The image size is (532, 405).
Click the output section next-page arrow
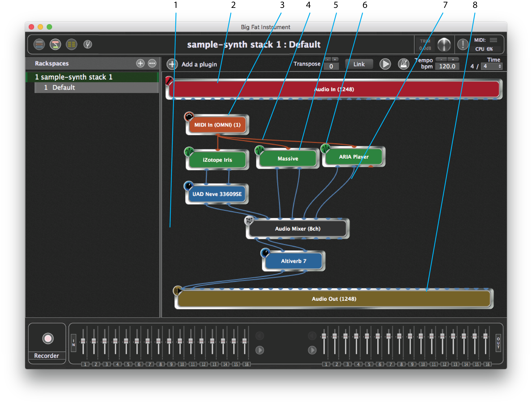point(312,350)
